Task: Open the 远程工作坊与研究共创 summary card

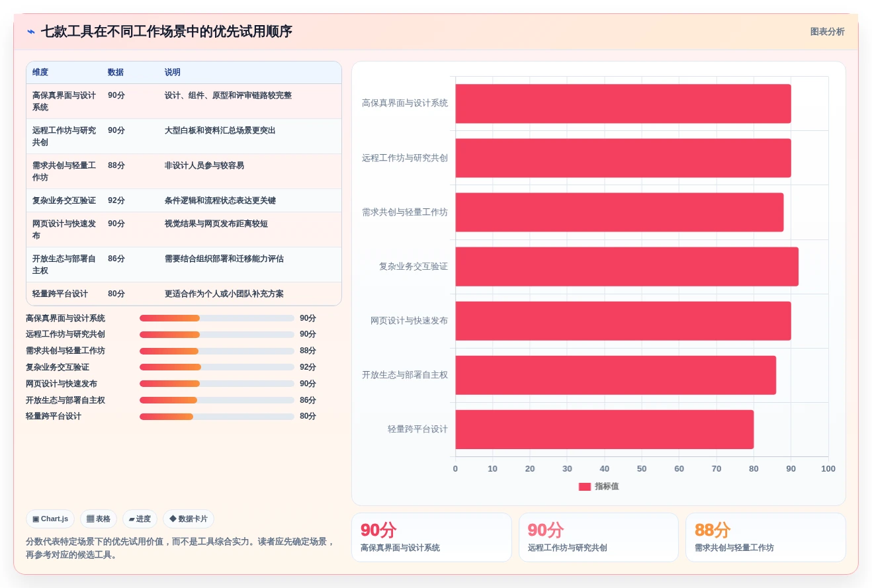Action: tap(599, 538)
